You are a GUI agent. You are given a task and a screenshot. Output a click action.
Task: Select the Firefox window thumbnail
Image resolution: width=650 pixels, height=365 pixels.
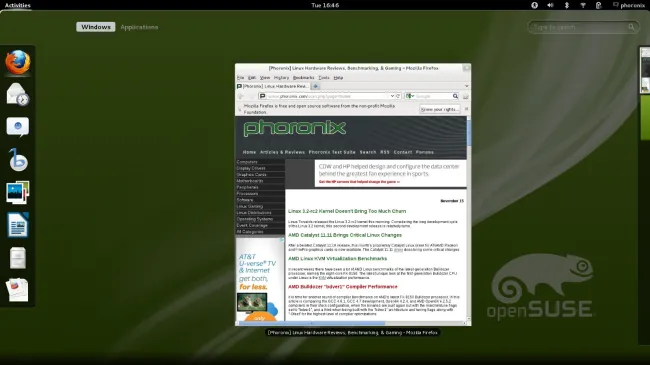(x=353, y=195)
